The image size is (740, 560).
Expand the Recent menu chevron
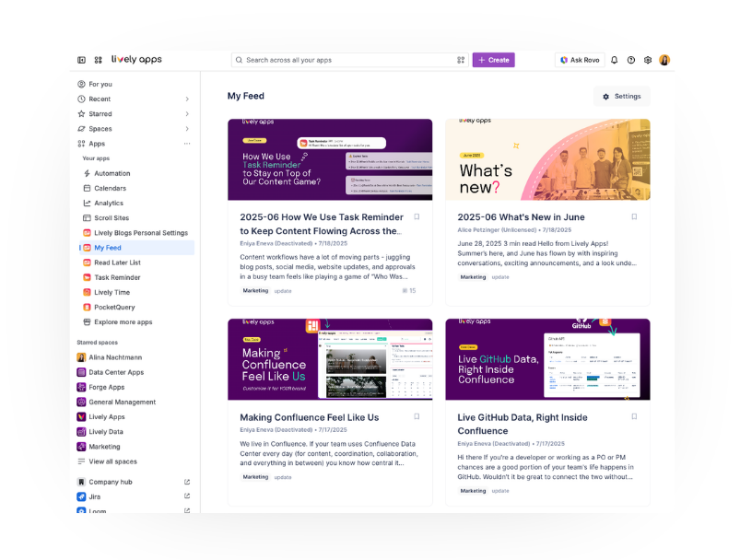pyautogui.click(x=187, y=99)
